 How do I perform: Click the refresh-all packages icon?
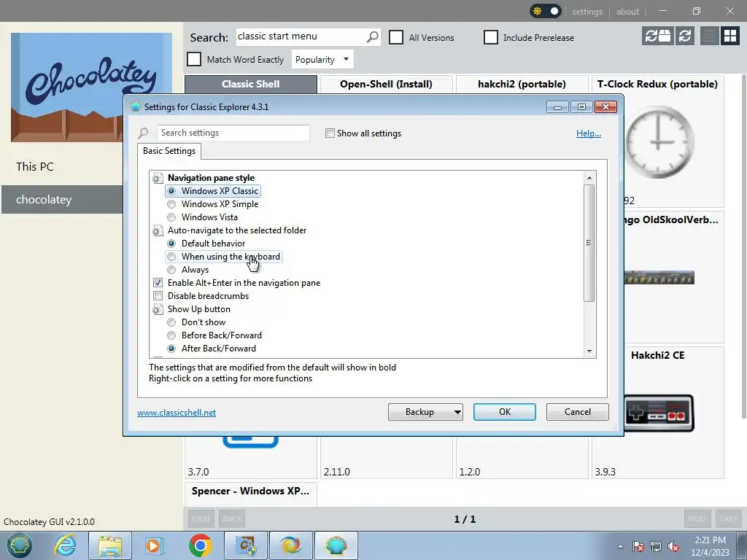coord(658,36)
